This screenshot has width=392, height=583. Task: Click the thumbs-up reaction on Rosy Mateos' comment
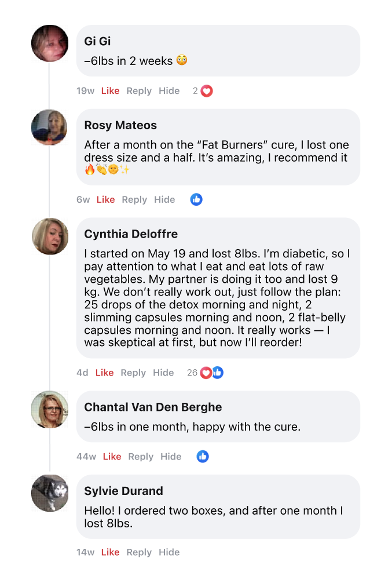point(196,199)
